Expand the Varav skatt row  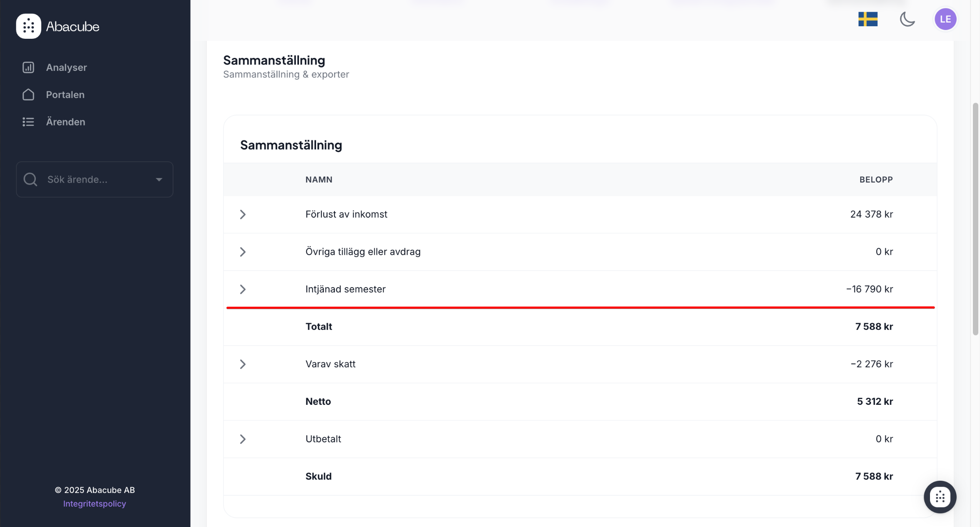pos(243,364)
